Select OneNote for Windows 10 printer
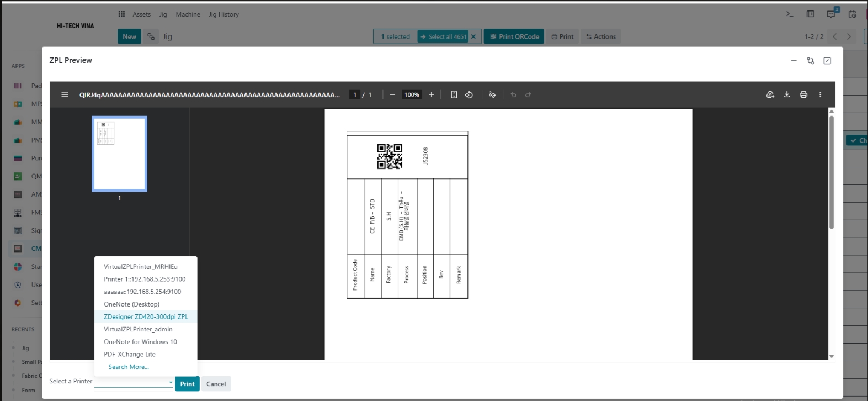This screenshot has width=868, height=401. coord(146,342)
